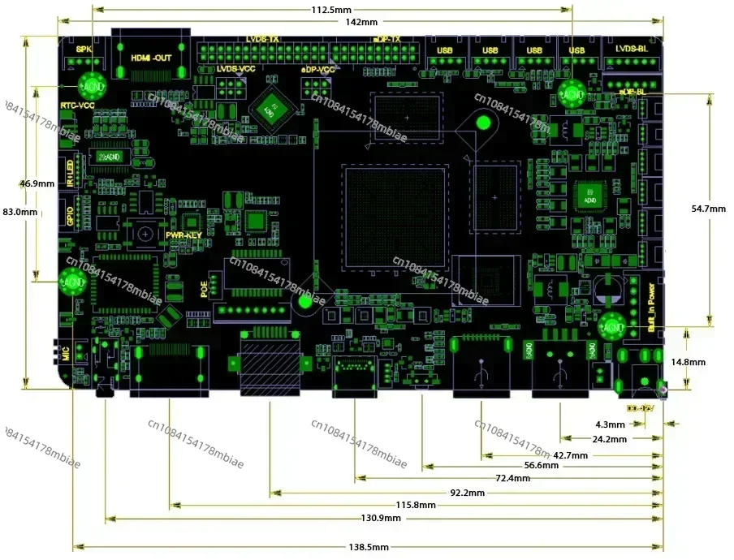The height and width of the screenshot is (560, 734).
Task: Click the 115.8mm dimension label
Action: click(x=416, y=506)
